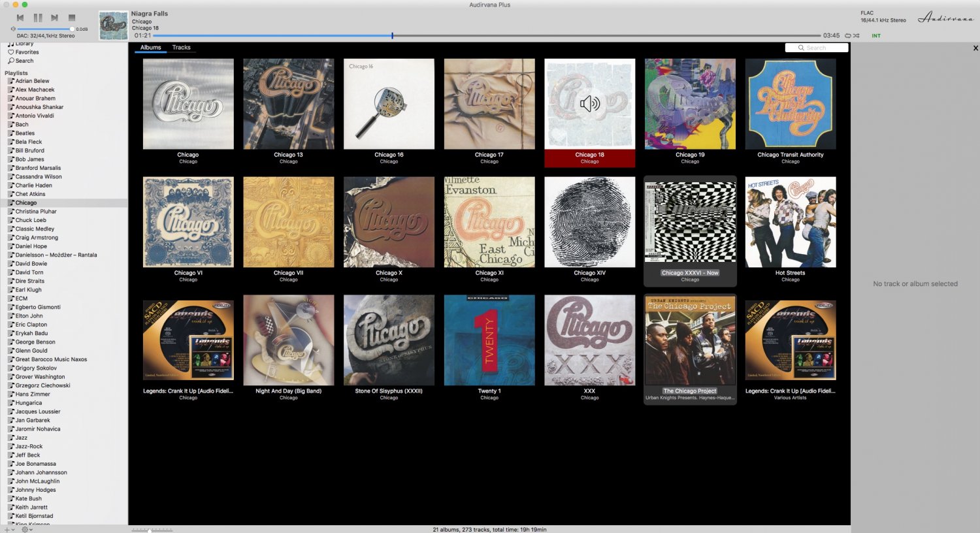
Task: Select the XXX album
Action: [x=590, y=340]
